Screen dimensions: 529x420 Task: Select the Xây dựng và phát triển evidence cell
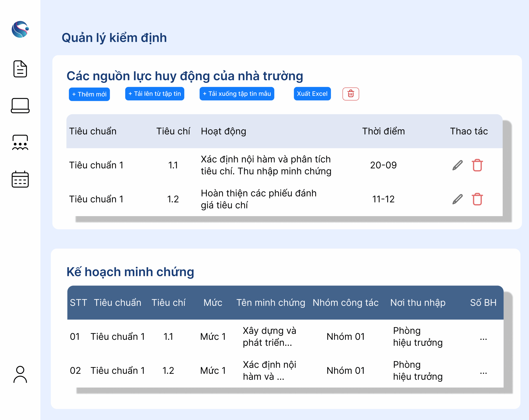[269, 337]
